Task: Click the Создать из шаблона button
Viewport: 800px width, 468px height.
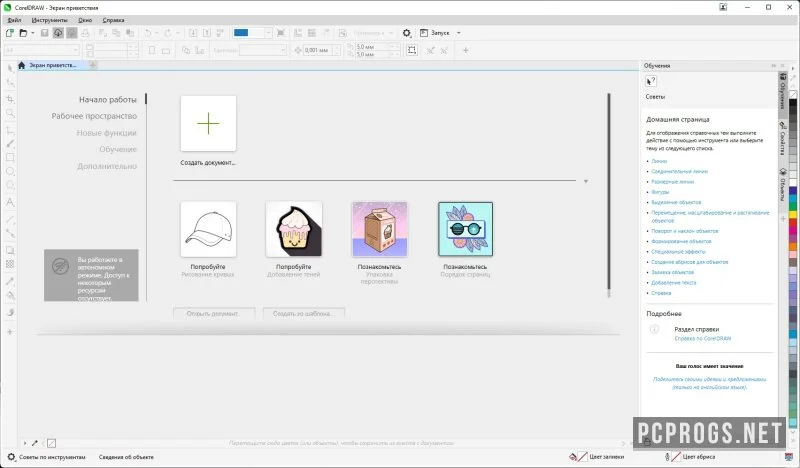Action: [304, 313]
